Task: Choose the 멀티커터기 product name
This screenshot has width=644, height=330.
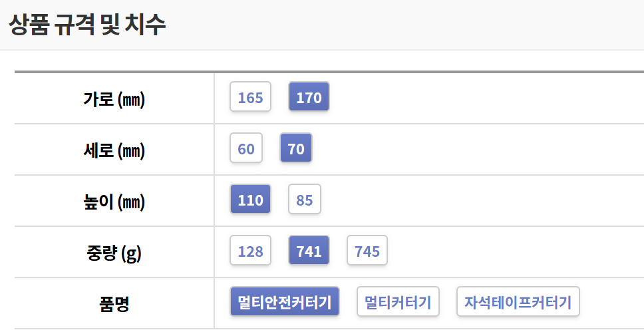Action: point(398,303)
